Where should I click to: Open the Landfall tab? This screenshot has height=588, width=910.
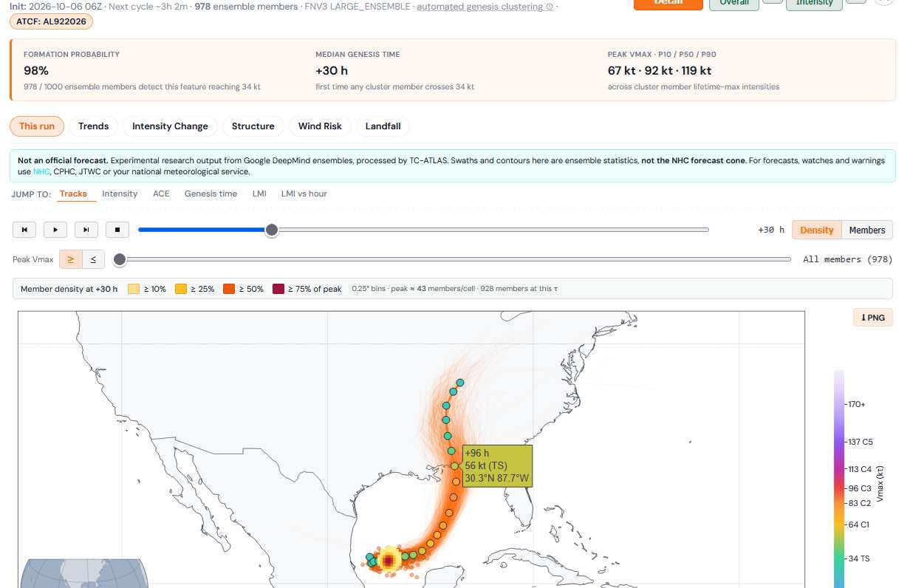coord(383,126)
